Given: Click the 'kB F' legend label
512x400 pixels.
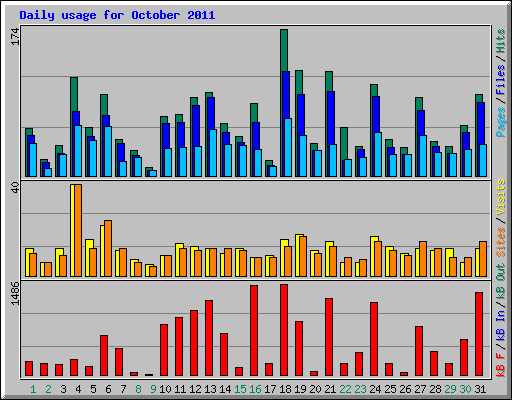Looking at the screenshot, I should tap(500, 364).
